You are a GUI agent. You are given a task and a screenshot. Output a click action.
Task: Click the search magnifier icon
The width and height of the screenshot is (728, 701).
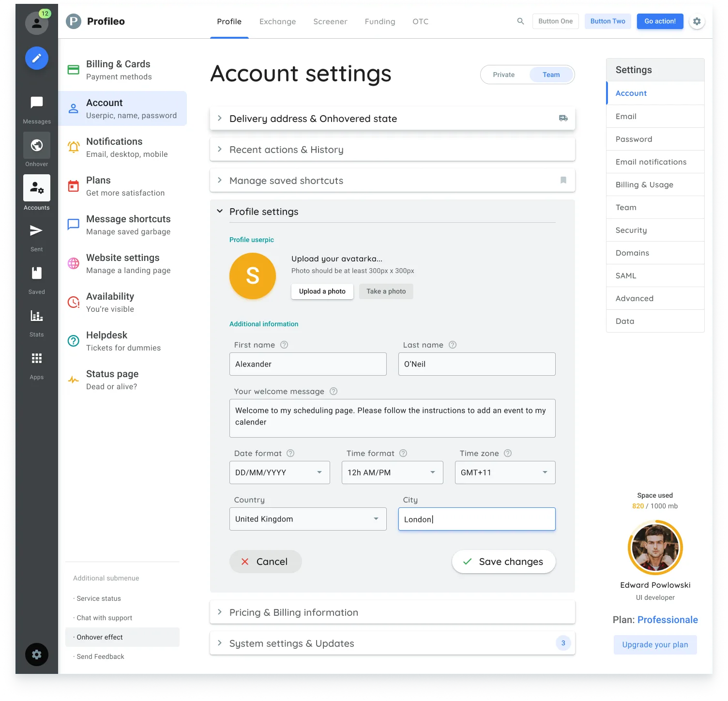[x=520, y=21]
